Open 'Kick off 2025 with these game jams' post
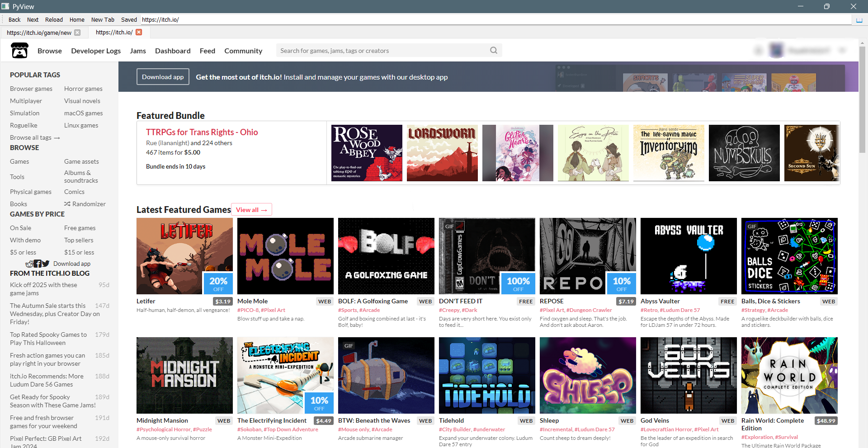This screenshot has width=868, height=448. (x=43, y=289)
